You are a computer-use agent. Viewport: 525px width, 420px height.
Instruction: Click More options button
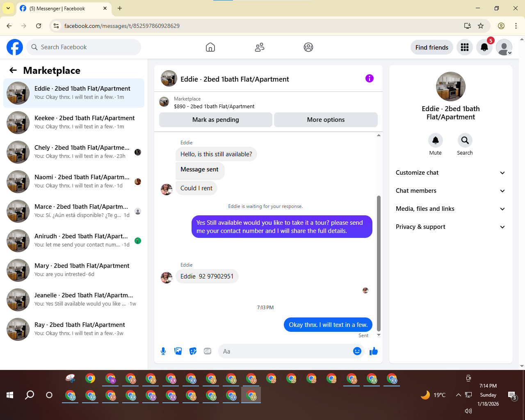326,120
